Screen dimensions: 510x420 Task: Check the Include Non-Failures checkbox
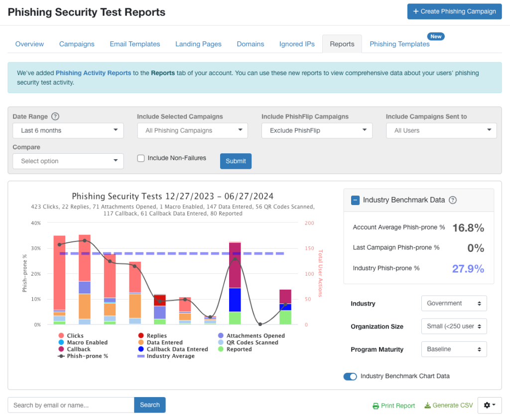[141, 158]
